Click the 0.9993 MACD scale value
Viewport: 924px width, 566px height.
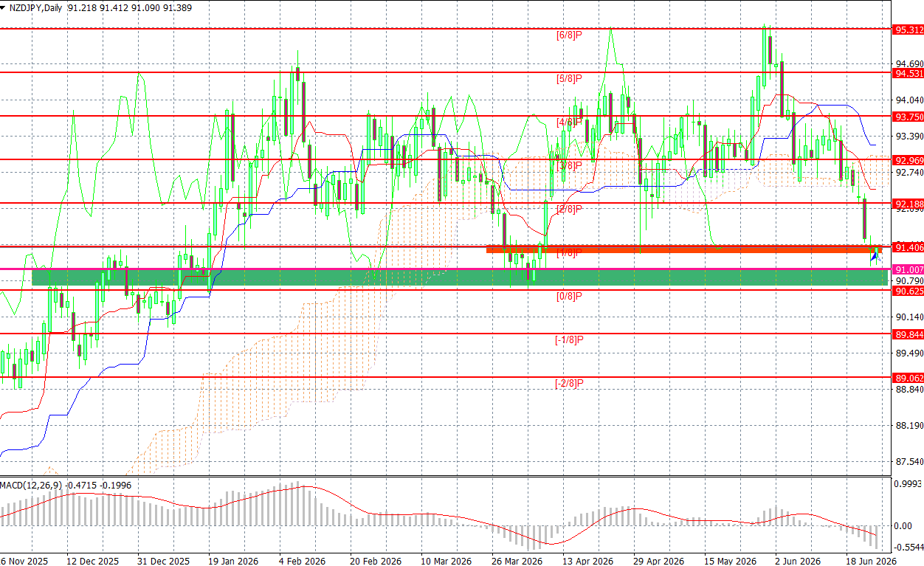point(908,483)
